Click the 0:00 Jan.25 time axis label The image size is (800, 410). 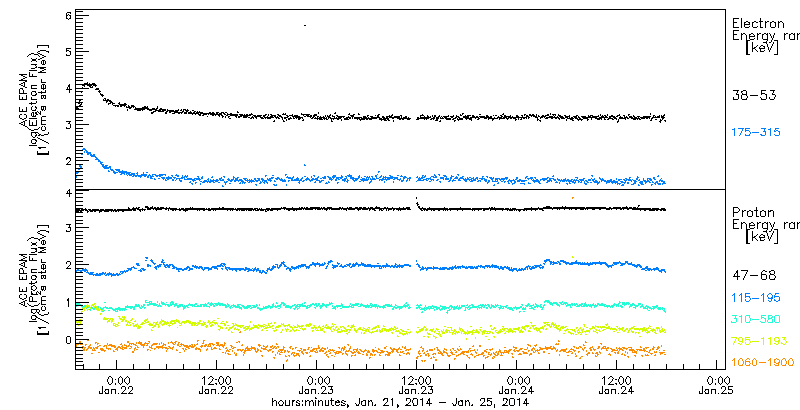(x=717, y=386)
